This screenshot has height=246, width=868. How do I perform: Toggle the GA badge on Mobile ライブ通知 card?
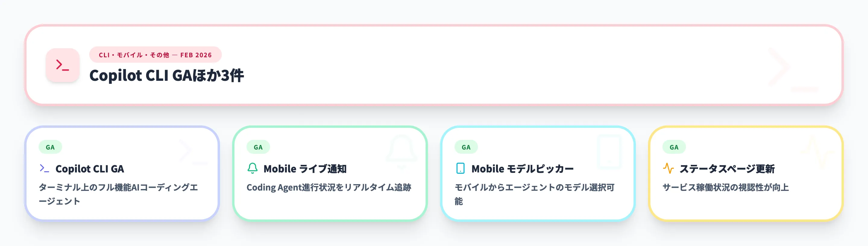click(258, 147)
